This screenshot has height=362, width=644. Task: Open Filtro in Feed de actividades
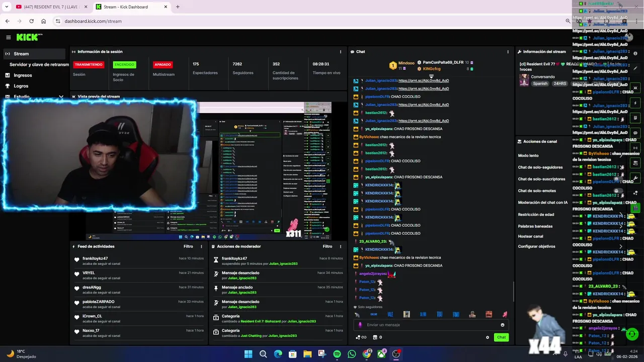click(x=188, y=246)
